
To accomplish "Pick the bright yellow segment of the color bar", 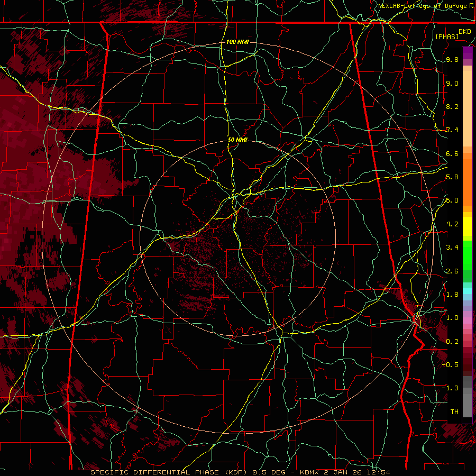I will 467,226.
